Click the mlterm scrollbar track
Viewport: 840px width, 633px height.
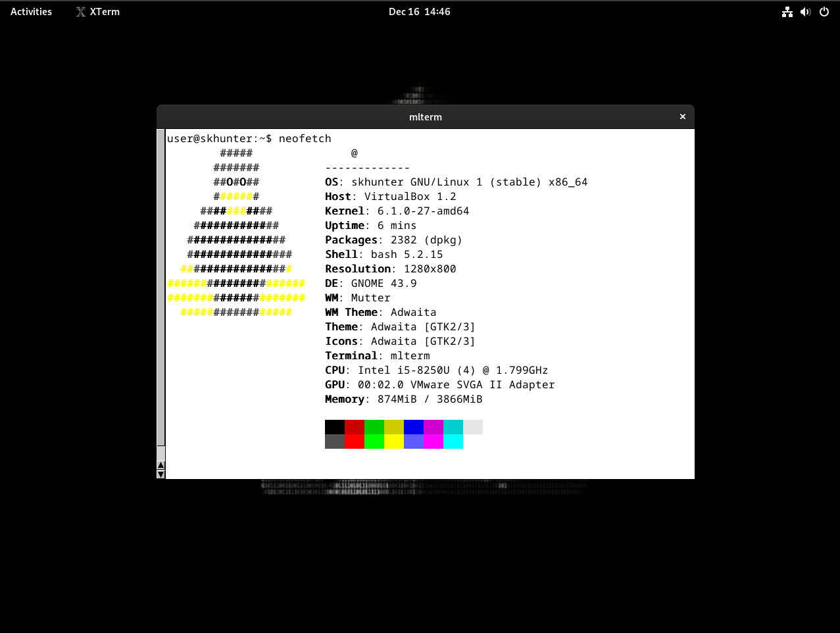[x=161, y=296]
